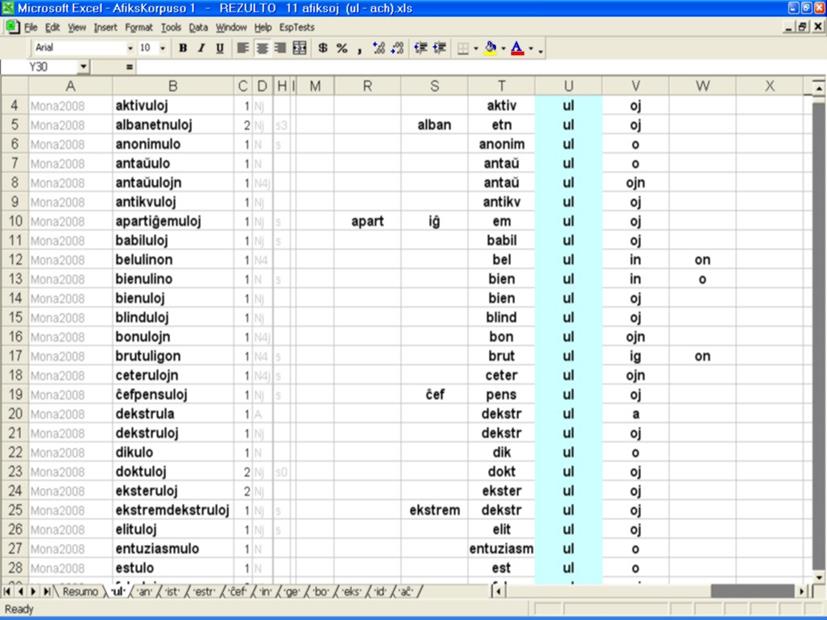Viewport: 827px width, 620px height.
Task: Switch to the 'ist' sheet tab
Action: pos(172,592)
